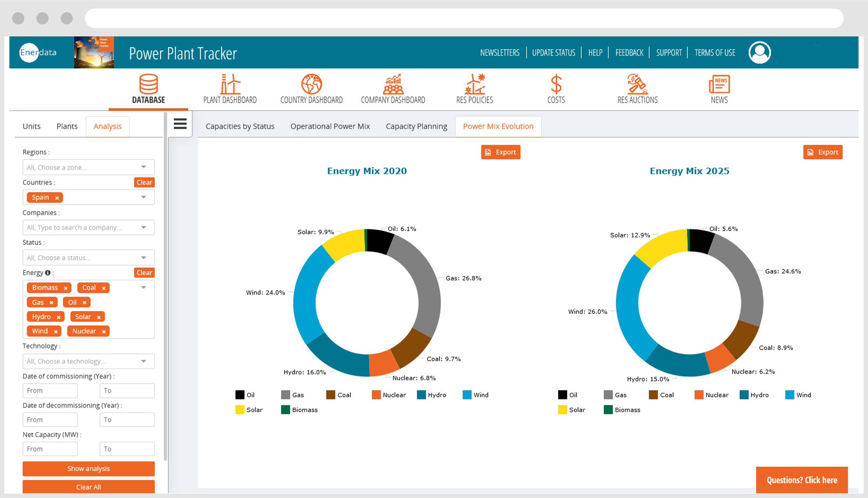
Task: Click the user profile avatar icon
Action: pyautogui.click(x=759, y=52)
